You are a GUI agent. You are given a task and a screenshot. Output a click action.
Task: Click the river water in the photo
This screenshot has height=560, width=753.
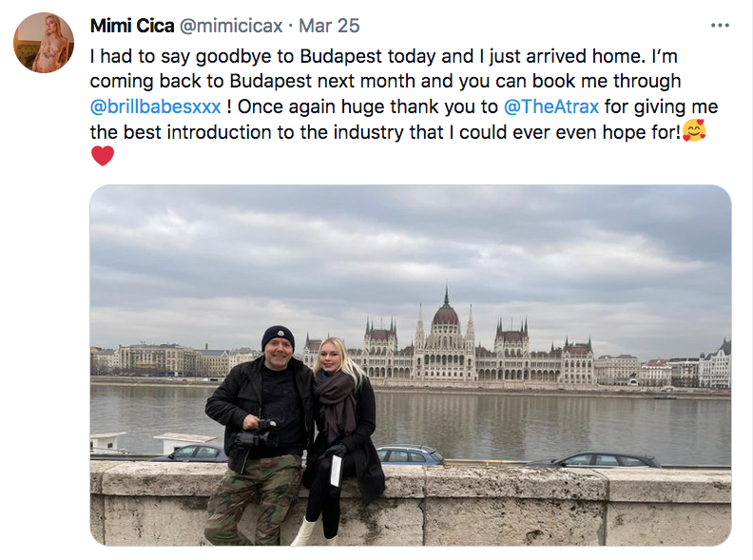tap(532, 418)
